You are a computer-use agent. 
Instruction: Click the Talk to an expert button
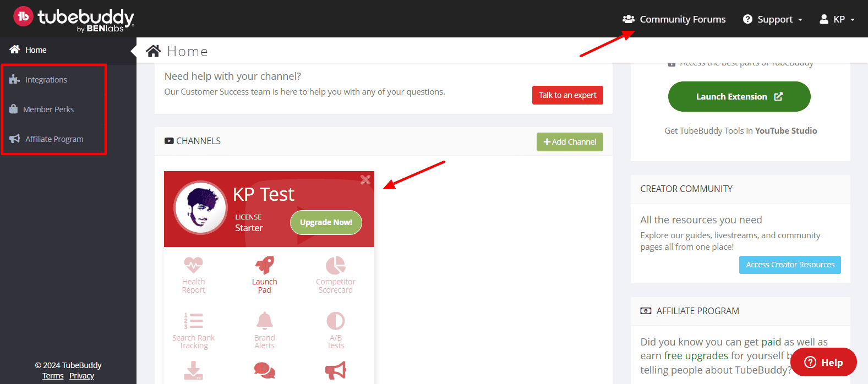567,95
